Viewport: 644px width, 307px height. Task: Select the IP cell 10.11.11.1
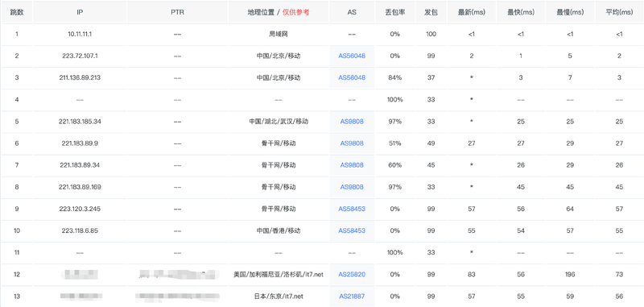click(x=80, y=34)
